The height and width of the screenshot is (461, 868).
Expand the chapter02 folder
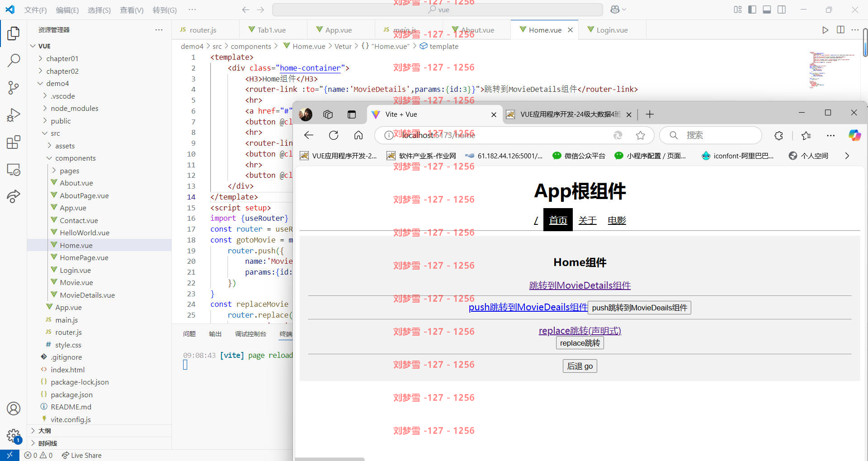click(40, 71)
